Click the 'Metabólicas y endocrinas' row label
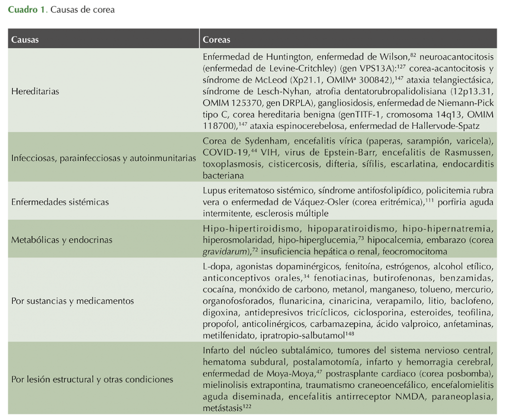Screen dimensions: 505x420 click(62, 240)
